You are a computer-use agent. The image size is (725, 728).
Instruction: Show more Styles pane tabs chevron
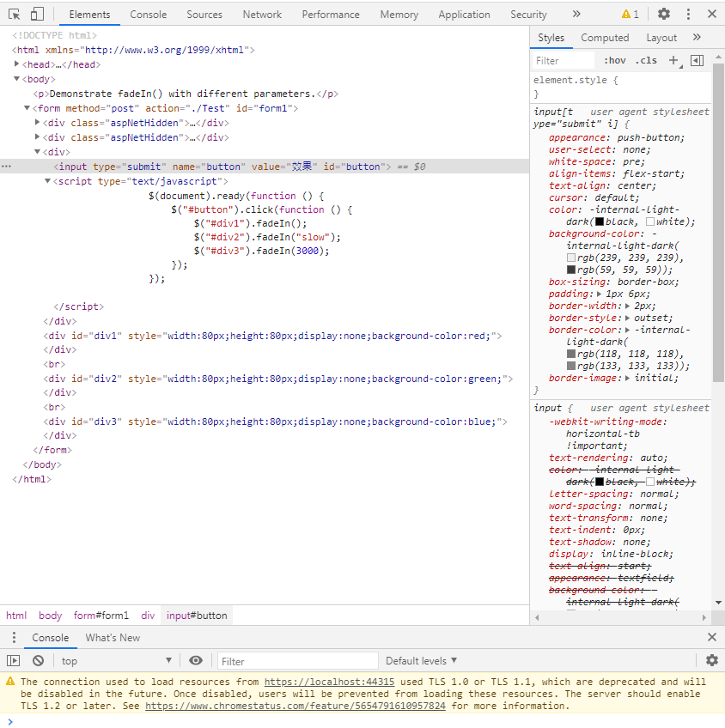click(697, 37)
